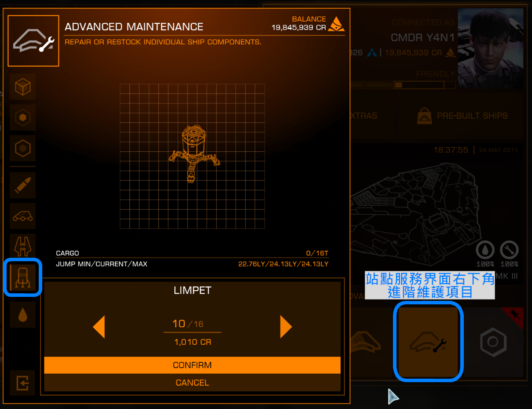The height and width of the screenshot is (409, 532).
Task: Select the cargo cube icon in sidebar
Action: [x=23, y=87]
